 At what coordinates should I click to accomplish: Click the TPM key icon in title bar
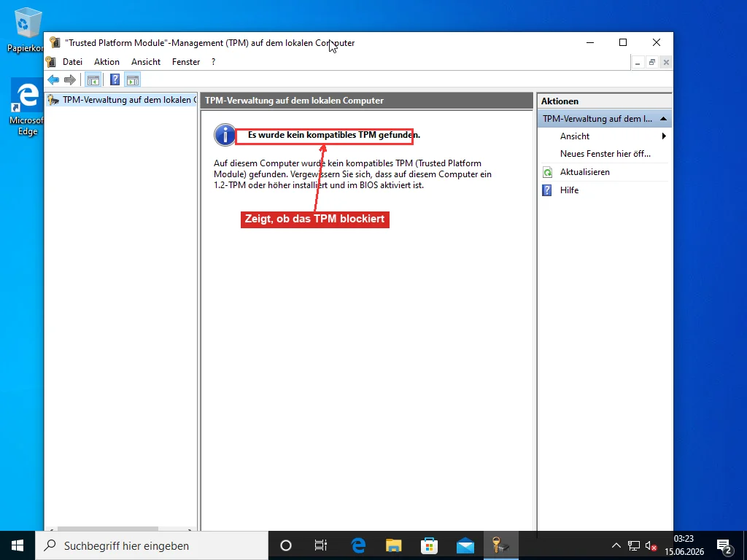pos(55,42)
